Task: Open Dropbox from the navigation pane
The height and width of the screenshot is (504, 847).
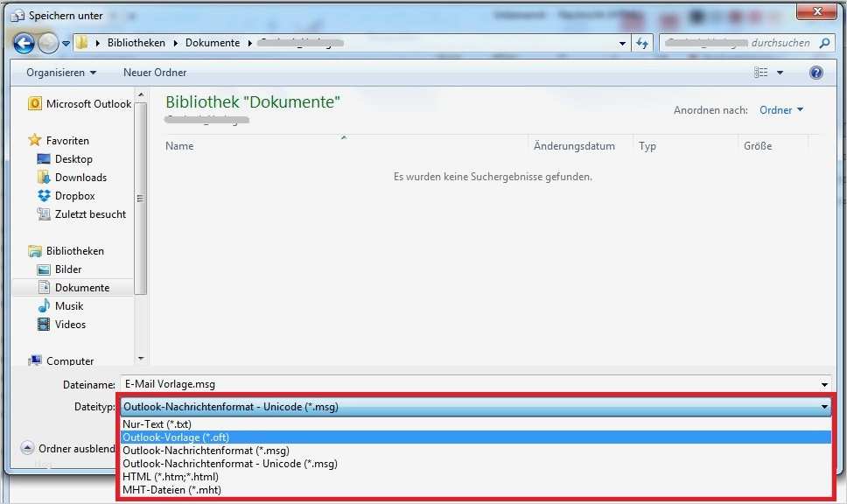Action: click(x=75, y=195)
